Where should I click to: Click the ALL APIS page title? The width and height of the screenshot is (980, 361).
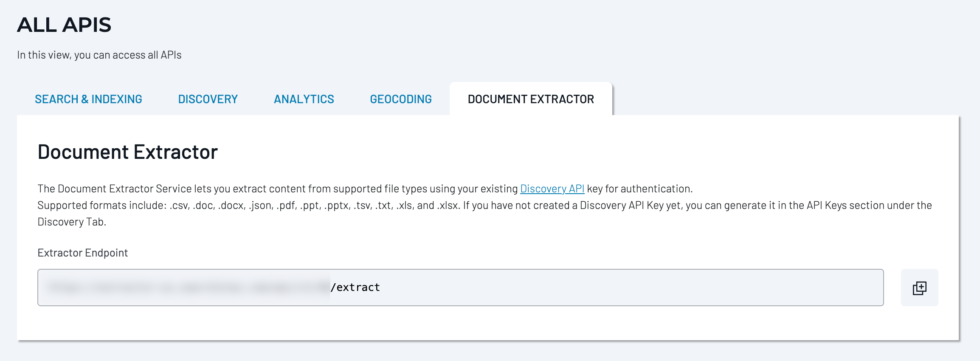tap(64, 25)
